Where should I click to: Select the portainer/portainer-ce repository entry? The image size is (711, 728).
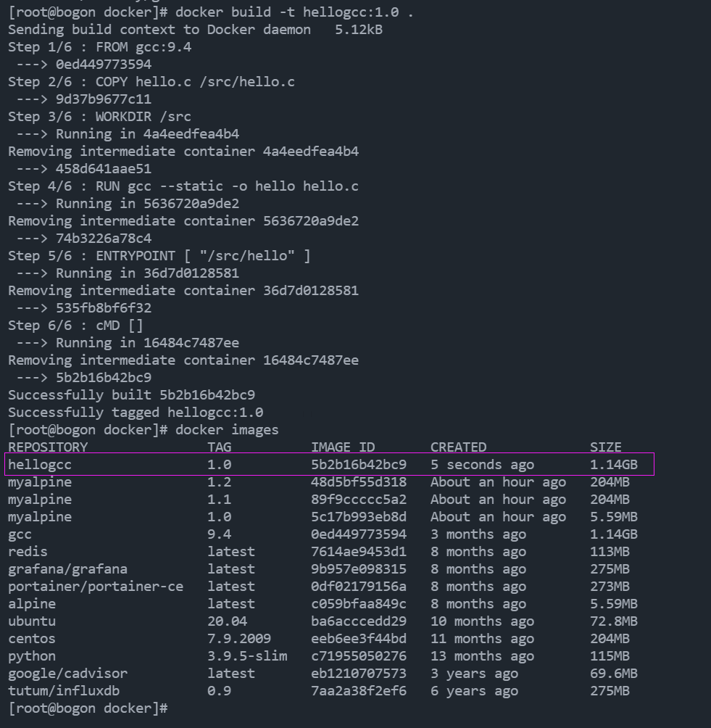(96, 587)
